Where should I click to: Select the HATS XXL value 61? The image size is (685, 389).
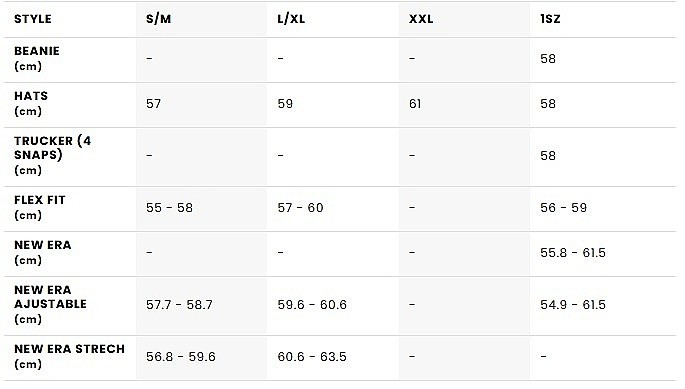coord(415,104)
